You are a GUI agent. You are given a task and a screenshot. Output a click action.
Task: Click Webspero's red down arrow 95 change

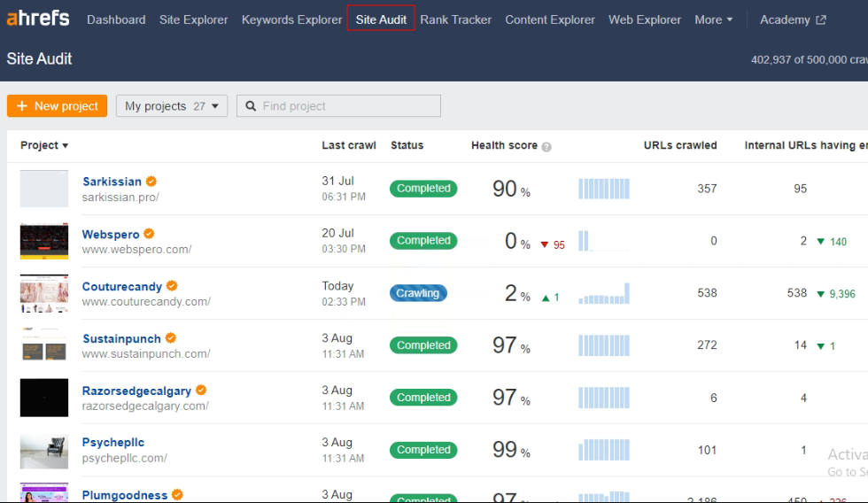(x=553, y=244)
